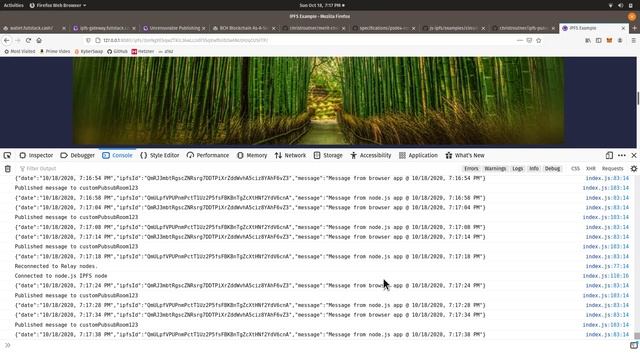This screenshot has height=360, width=640.
Task: Open the Firefox hamburger menu
Action: click(633, 40)
